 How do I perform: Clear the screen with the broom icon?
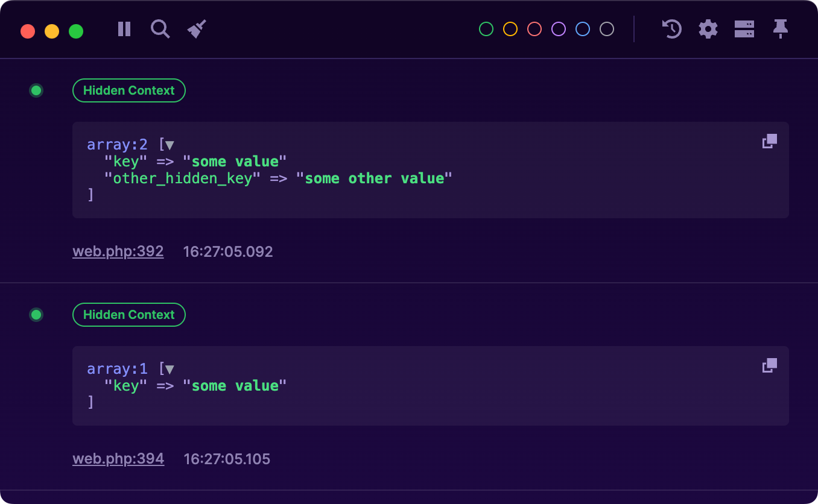pos(197,28)
